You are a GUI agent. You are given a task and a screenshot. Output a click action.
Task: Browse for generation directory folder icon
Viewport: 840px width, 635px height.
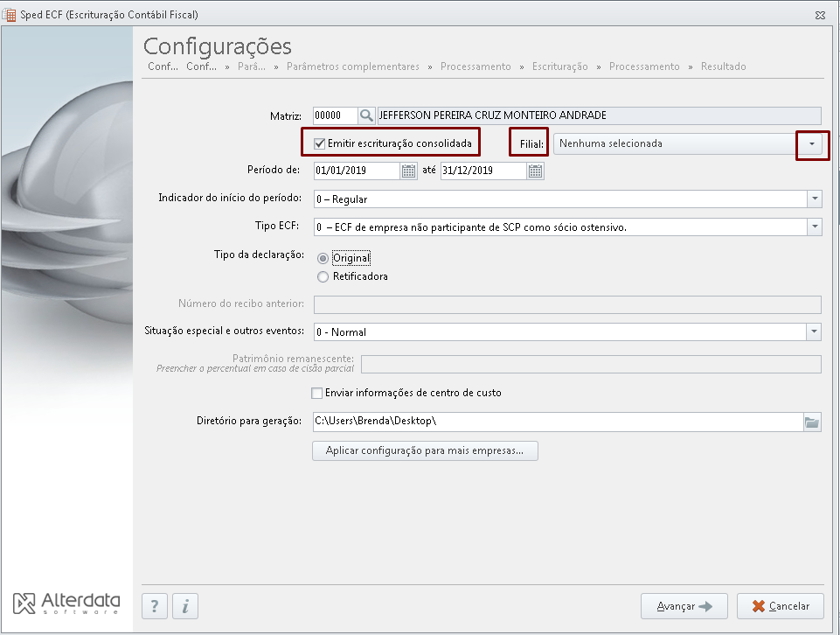click(812, 422)
